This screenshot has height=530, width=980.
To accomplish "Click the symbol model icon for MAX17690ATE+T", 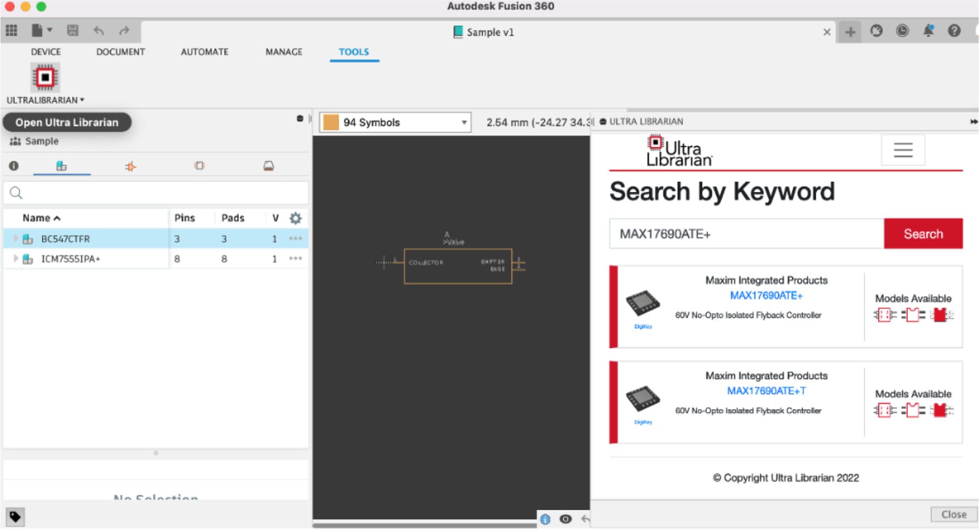I will pos(884,410).
